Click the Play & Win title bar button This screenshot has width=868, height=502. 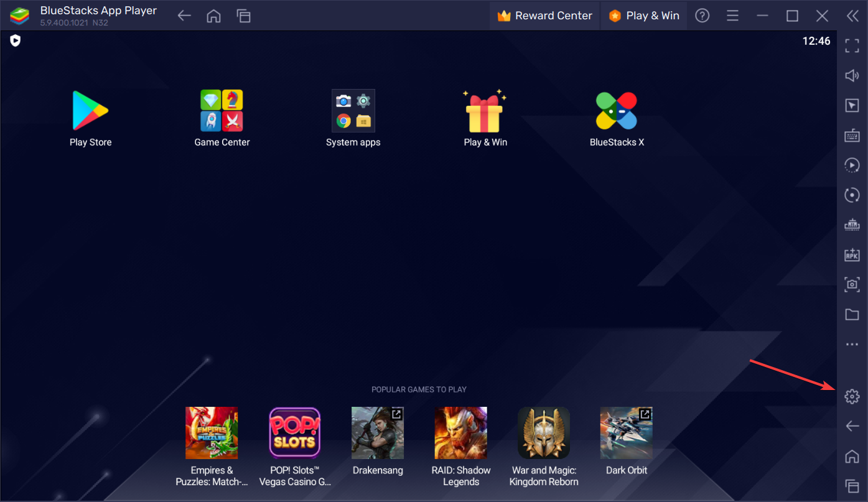[644, 16]
